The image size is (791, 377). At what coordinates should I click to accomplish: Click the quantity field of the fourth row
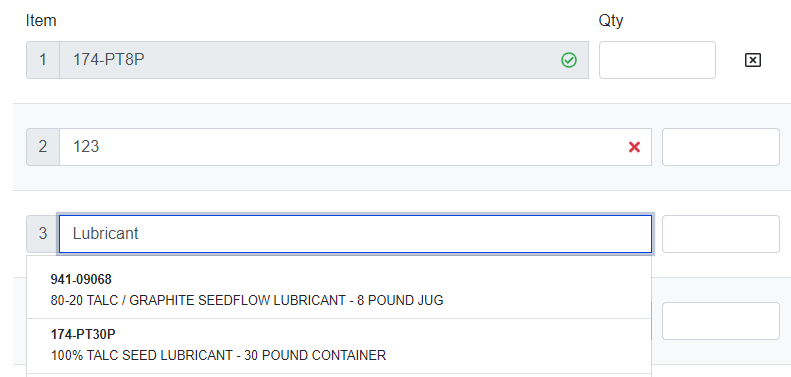720,321
